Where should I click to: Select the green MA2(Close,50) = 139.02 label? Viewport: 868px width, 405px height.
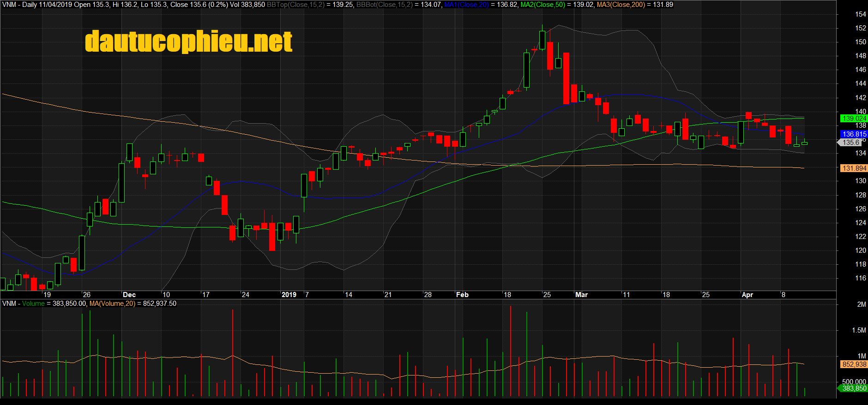557,5
